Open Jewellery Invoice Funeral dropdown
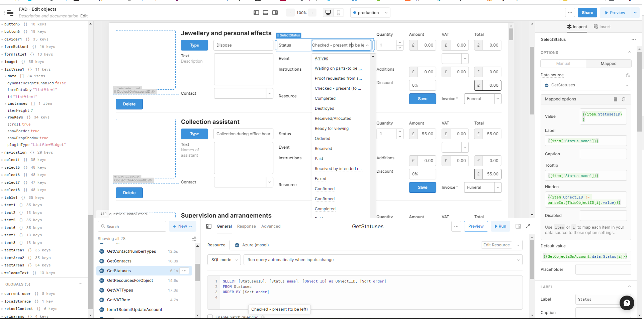The width and height of the screenshot is (644, 319). pyautogui.click(x=482, y=99)
